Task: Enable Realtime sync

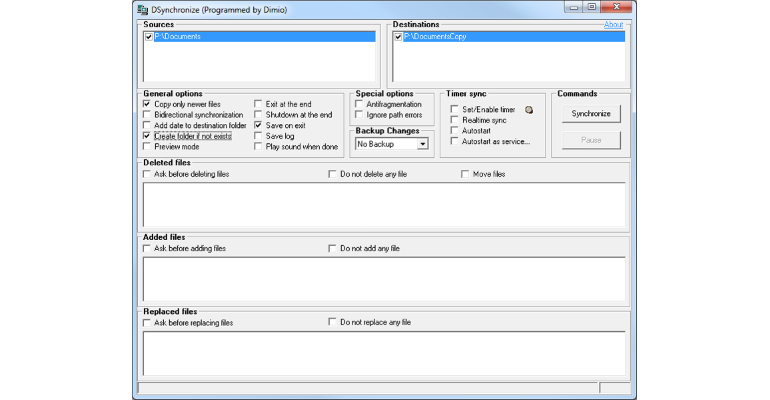Action: 454,120
